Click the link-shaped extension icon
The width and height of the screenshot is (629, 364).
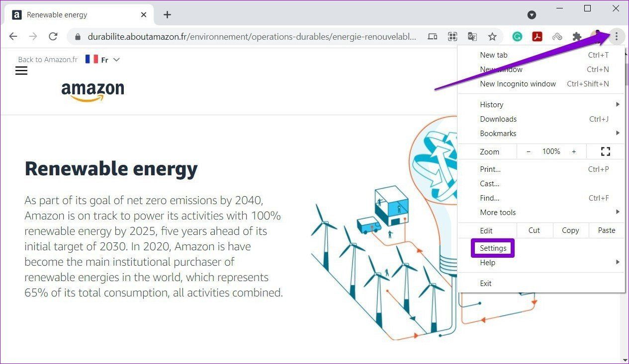[557, 36]
